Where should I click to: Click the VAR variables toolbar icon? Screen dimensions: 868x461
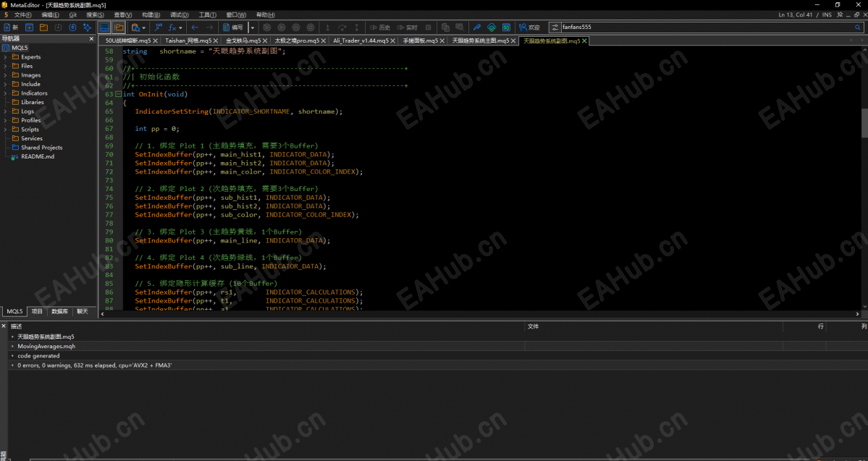point(159,27)
